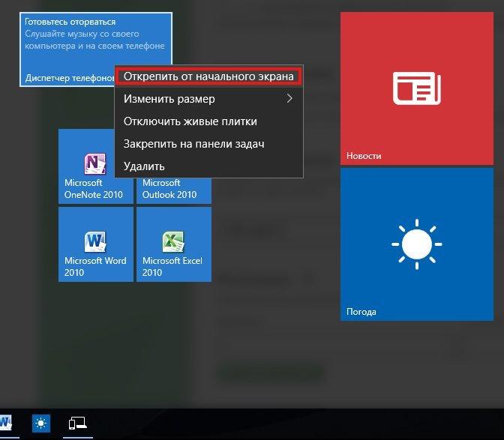
Task: Open the blue Погода weather tile
Action: pyautogui.click(x=417, y=244)
